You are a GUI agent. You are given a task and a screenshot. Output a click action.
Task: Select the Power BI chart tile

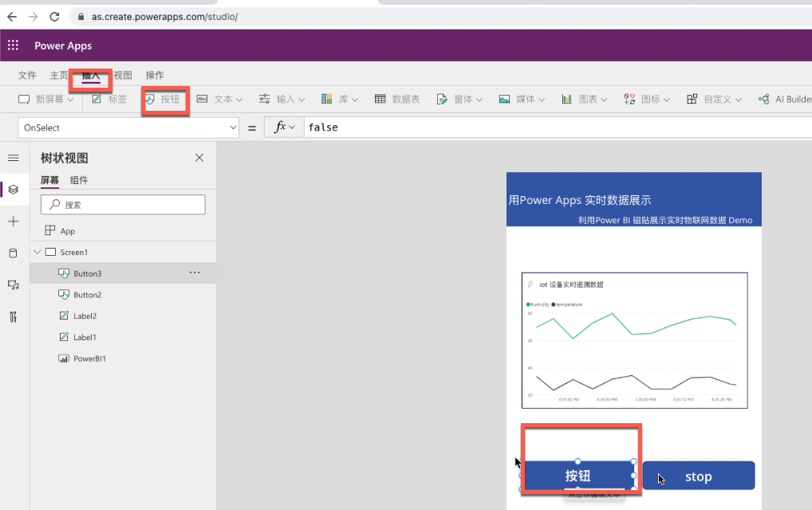[x=634, y=340]
